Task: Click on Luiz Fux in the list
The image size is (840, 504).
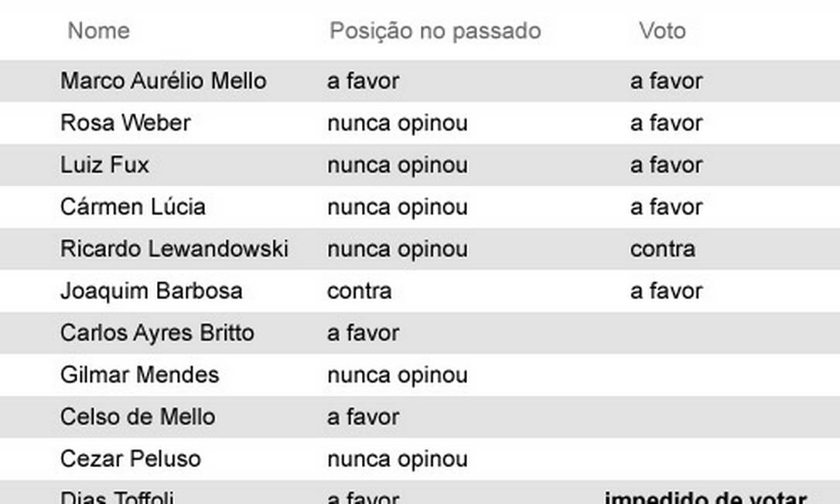Action: 104,165
